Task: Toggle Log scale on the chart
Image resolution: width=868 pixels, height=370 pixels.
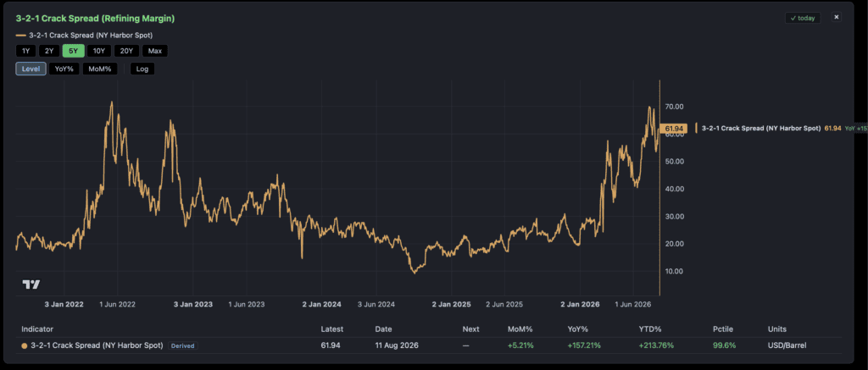Action: (x=142, y=69)
